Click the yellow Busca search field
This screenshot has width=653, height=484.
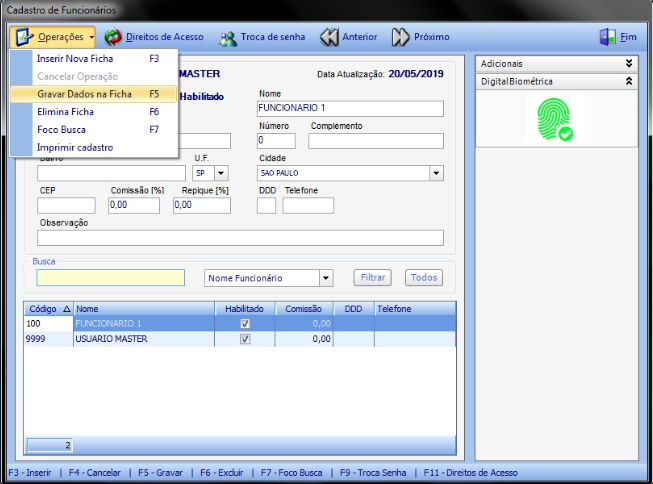110,278
